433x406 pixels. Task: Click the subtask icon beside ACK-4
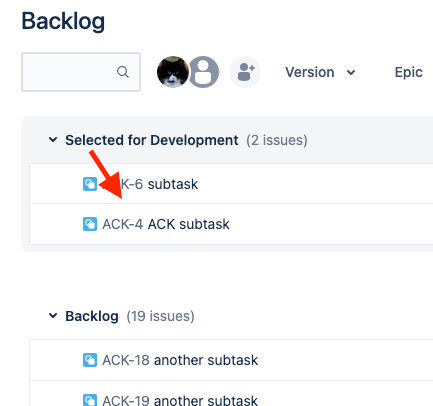pos(90,224)
